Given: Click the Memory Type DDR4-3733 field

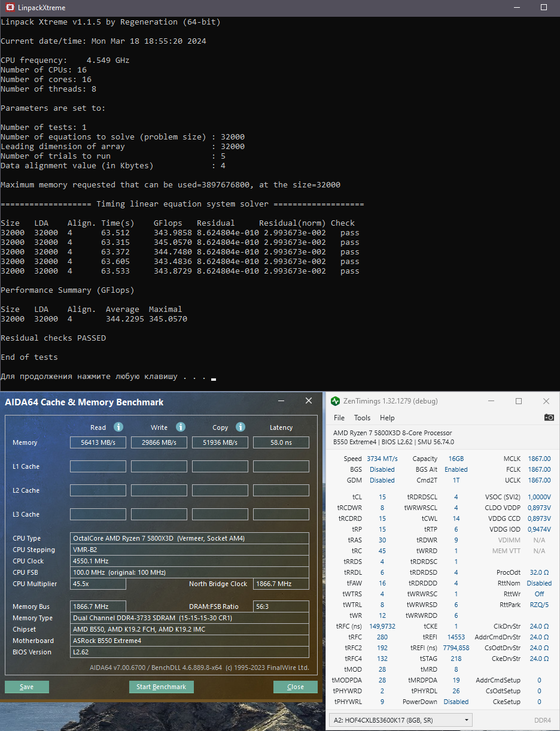Looking at the screenshot, I should point(190,618).
